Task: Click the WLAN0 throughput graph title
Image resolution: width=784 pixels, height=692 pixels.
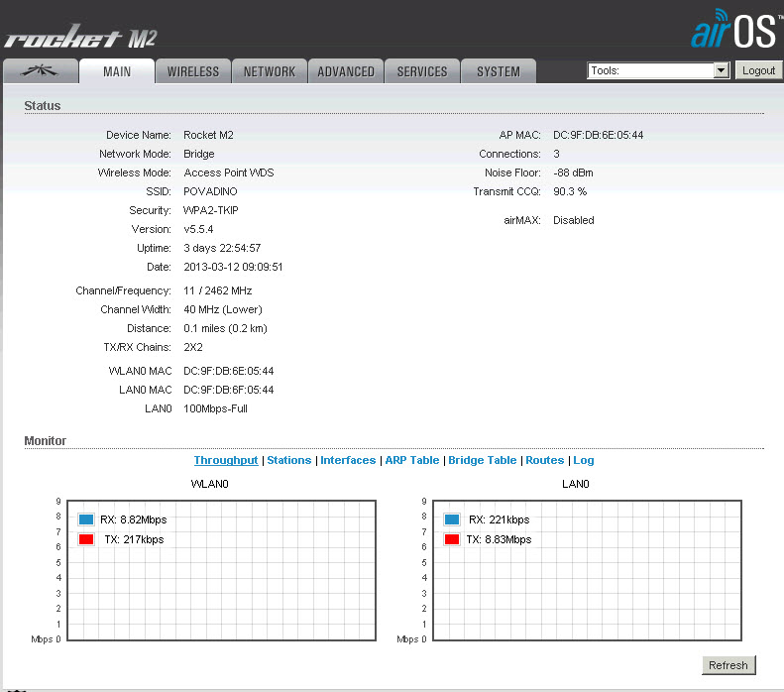Action: pos(209,484)
